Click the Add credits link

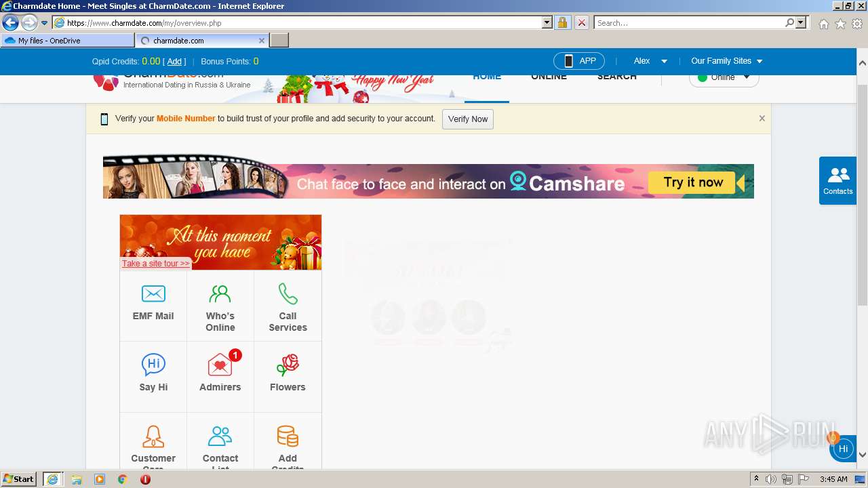coord(174,62)
